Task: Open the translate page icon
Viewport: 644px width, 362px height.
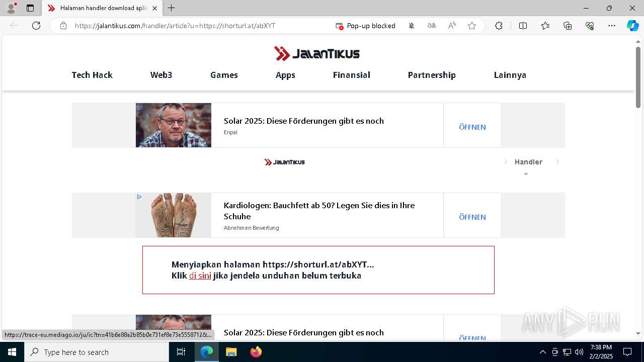Action: click(432, 26)
